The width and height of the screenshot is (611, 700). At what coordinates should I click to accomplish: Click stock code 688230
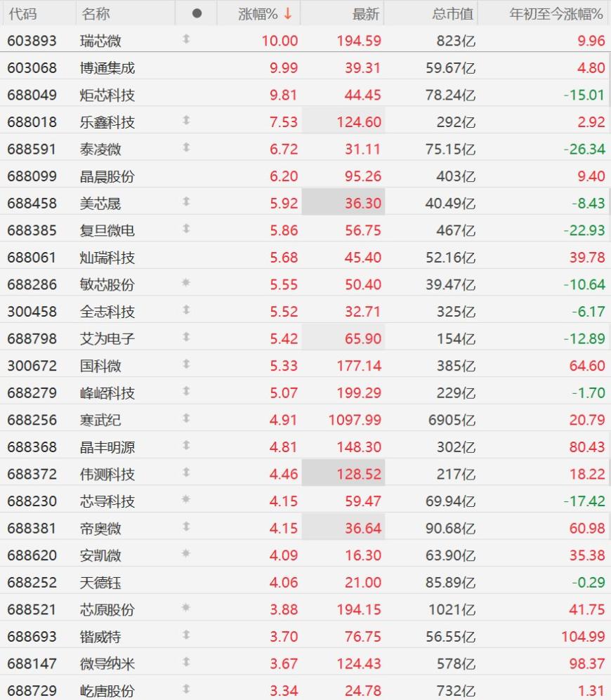click(32, 501)
